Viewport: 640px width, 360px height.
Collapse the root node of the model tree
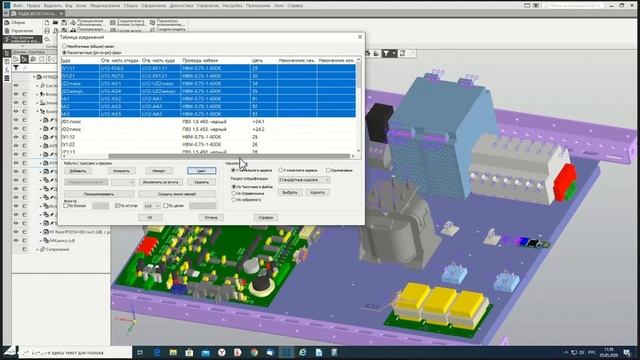pyautogui.click(x=34, y=77)
